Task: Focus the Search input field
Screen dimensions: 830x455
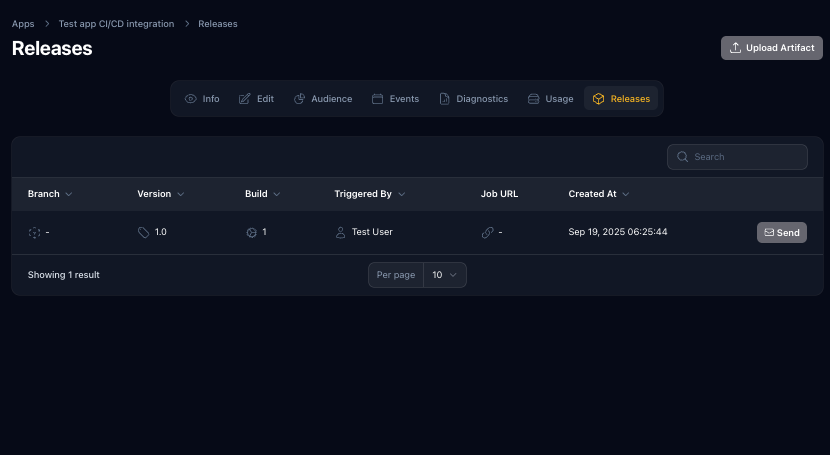Action: (745, 157)
